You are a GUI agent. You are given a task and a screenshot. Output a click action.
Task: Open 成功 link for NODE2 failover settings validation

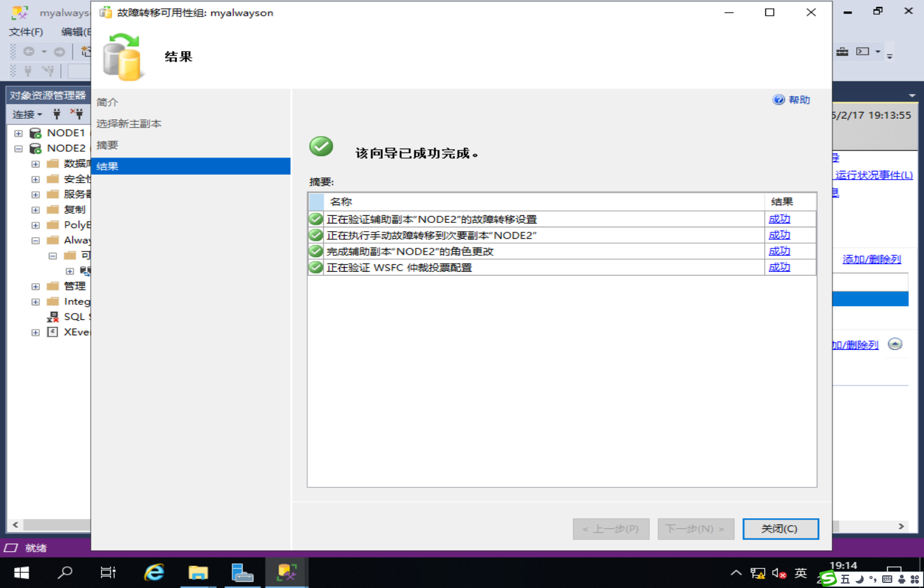[x=779, y=219]
